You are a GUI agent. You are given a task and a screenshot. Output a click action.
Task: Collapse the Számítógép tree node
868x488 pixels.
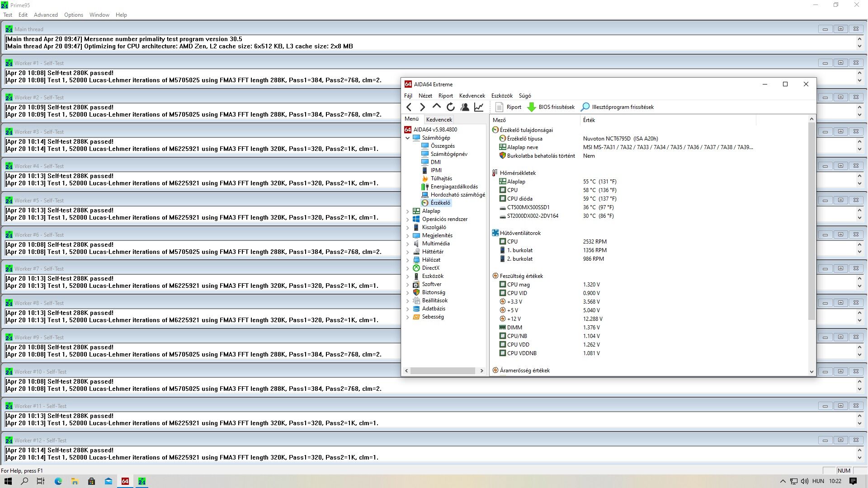click(x=407, y=138)
